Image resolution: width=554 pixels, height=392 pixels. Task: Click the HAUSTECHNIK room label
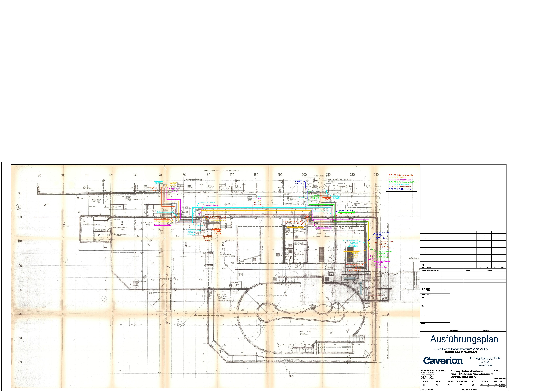coord(225,255)
